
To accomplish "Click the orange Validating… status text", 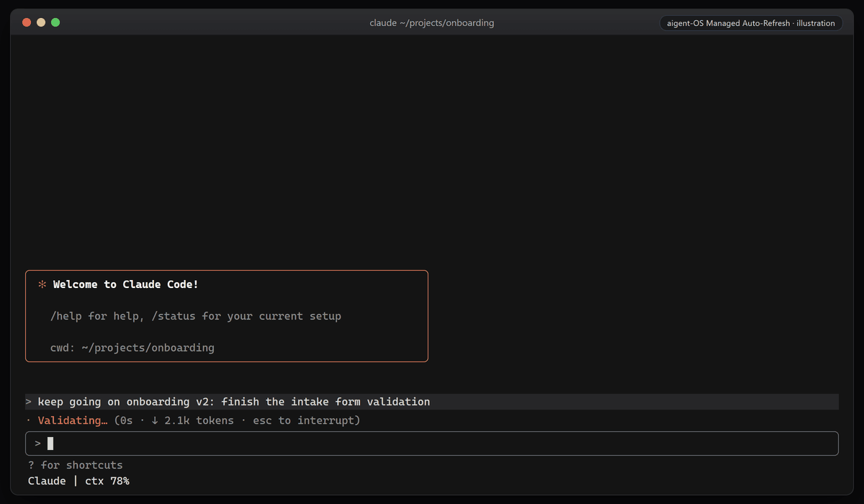I will tap(73, 420).
